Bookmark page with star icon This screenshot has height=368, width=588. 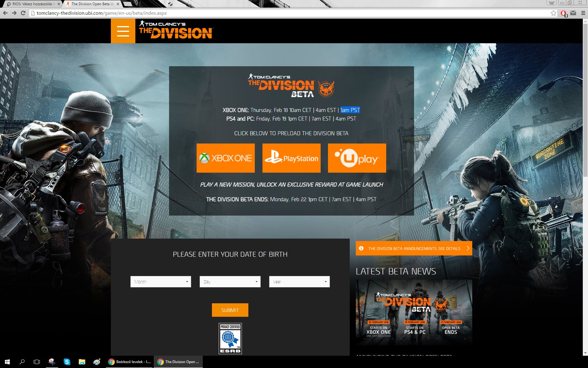553,13
